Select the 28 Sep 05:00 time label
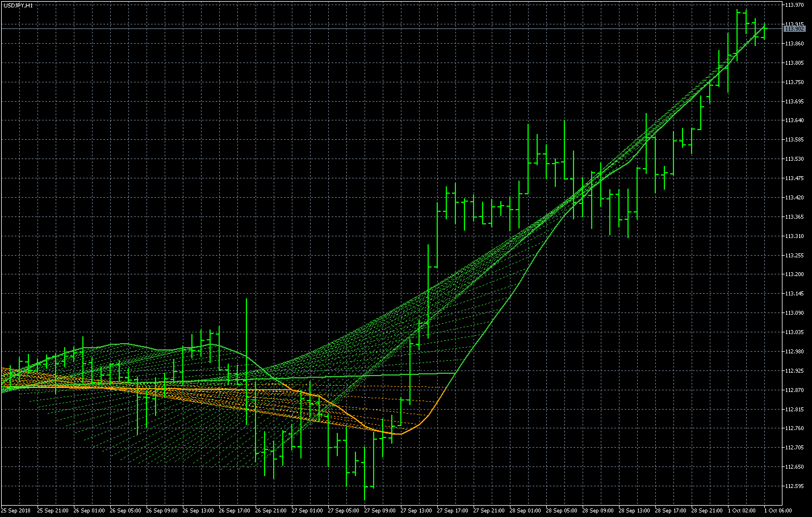812x517 pixels. tap(562, 511)
